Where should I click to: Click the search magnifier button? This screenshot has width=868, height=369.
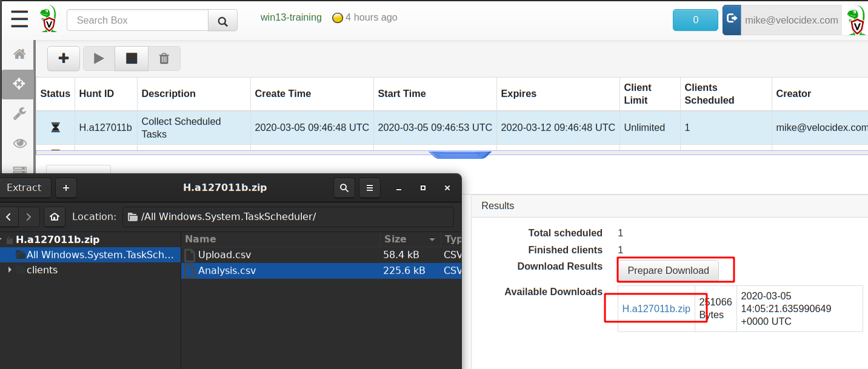coord(222,21)
